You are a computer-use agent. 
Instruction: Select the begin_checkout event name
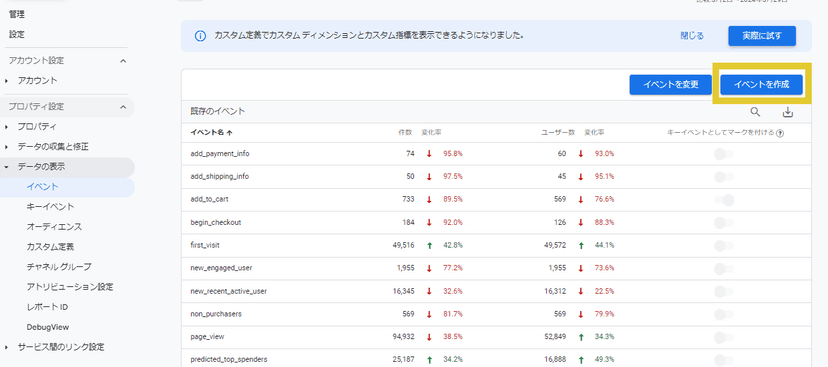(x=215, y=222)
